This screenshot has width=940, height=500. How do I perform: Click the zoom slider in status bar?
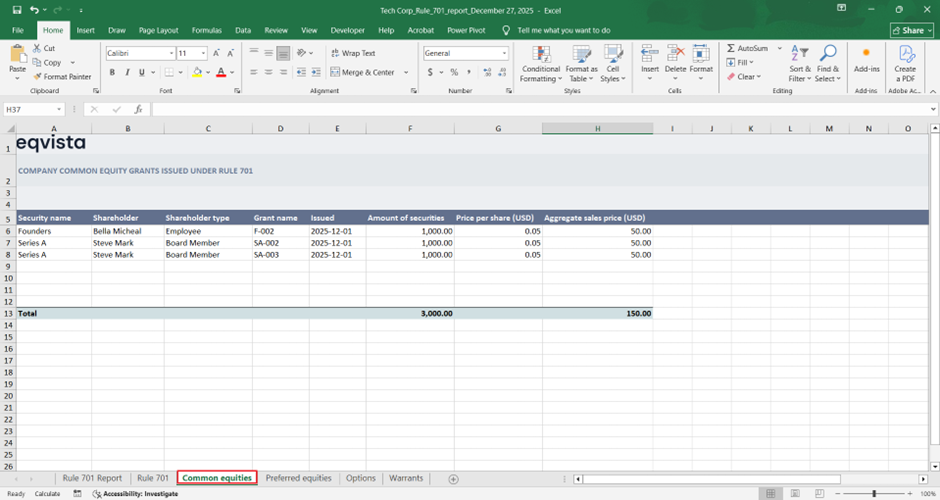pos(873,494)
